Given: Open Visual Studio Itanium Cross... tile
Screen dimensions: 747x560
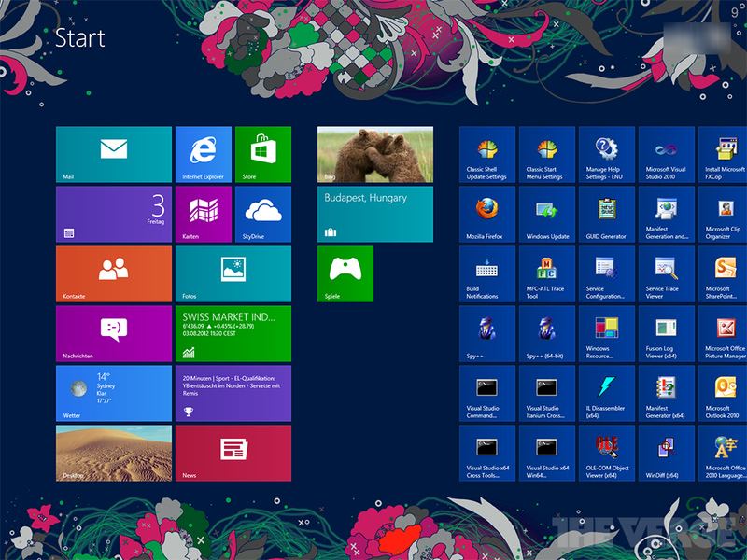Looking at the screenshot, I should pyautogui.click(x=547, y=393).
